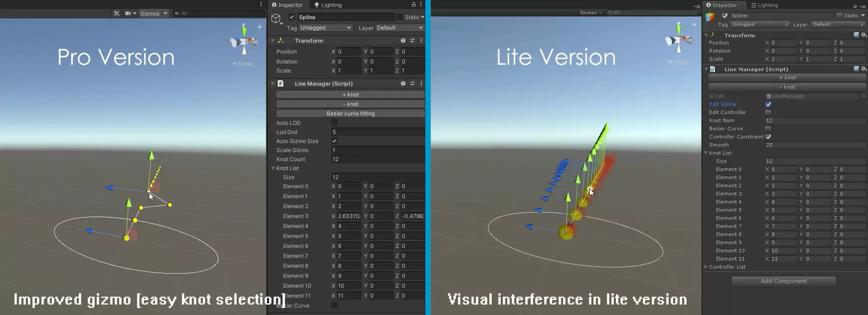Click the + knot button in Lite Inspector
This screenshot has height=315, width=868.
pyautogui.click(x=787, y=78)
